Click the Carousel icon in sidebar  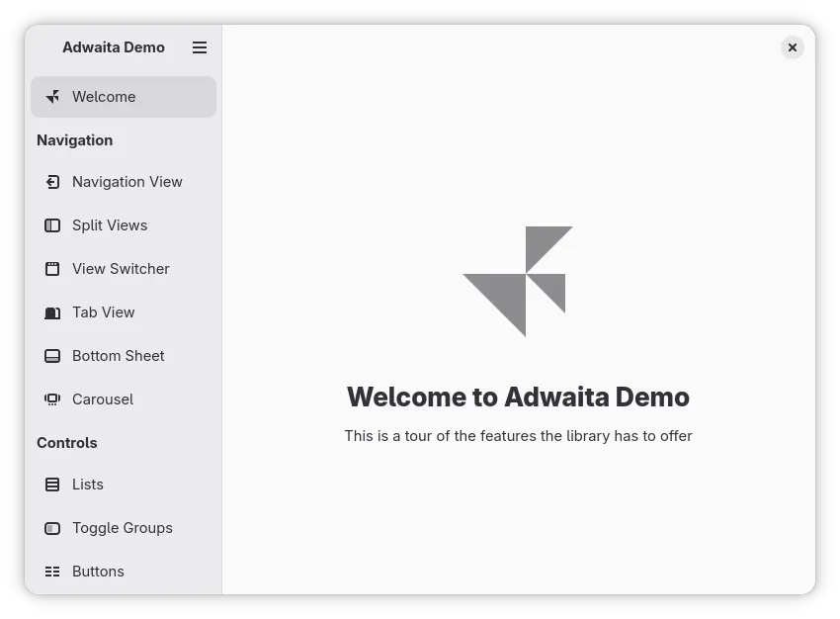[52, 399]
